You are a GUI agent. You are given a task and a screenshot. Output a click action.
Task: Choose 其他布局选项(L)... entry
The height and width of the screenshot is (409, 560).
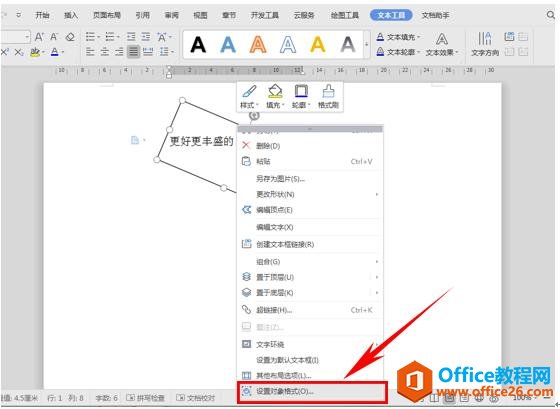click(x=310, y=376)
